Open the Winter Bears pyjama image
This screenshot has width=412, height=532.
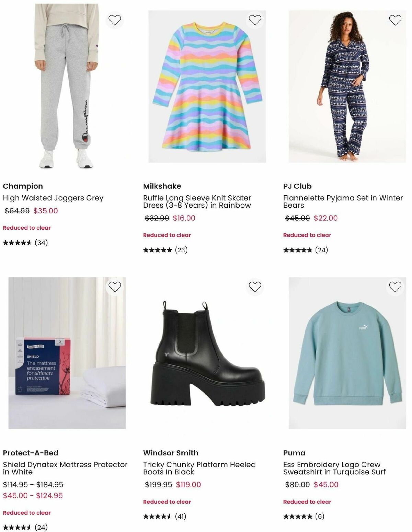coord(346,86)
